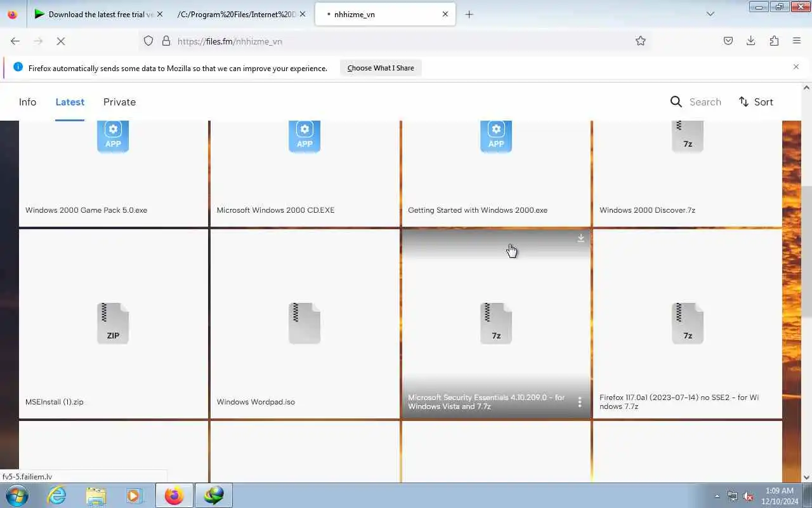
Task: Click the Firefox taskbar button
Action: pyautogui.click(x=174, y=495)
